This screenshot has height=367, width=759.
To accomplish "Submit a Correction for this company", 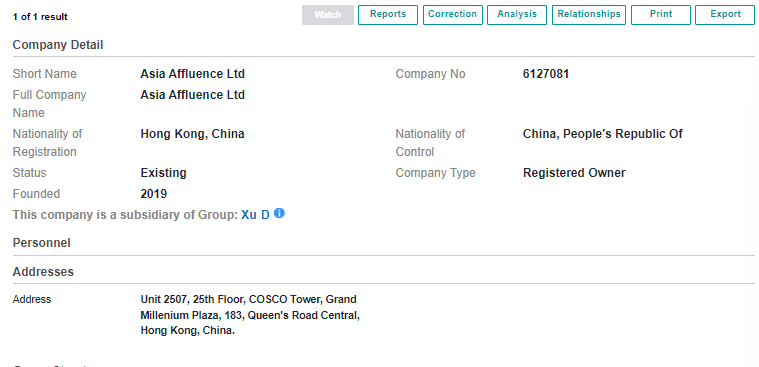I will [x=453, y=15].
